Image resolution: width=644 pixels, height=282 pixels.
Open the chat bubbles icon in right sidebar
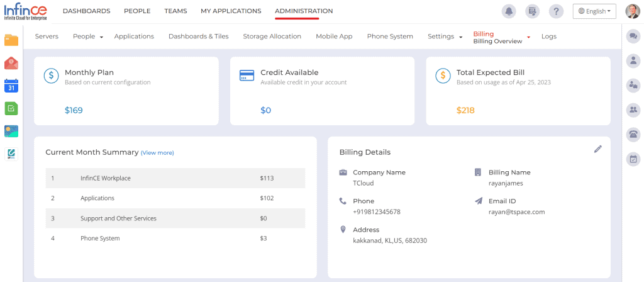point(633,36)
